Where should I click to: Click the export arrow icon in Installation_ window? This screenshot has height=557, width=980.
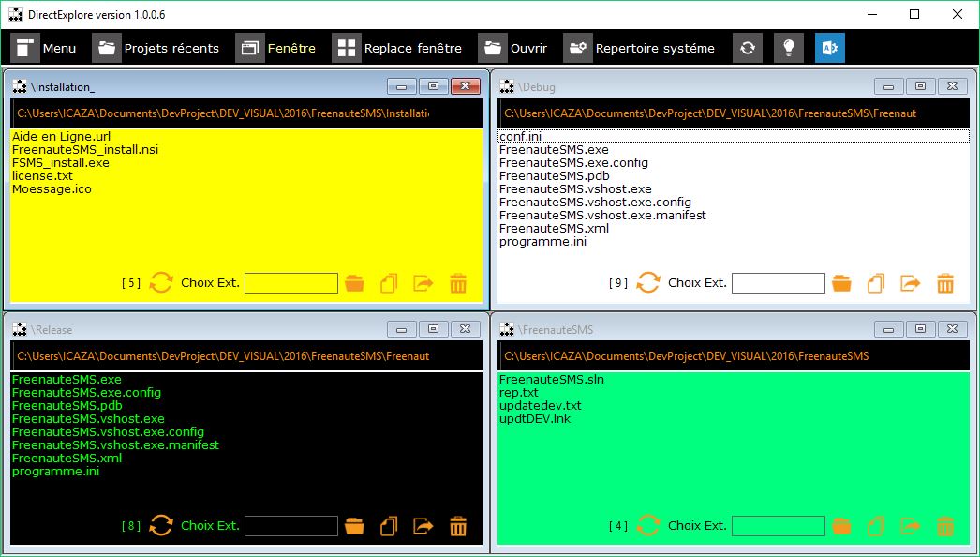point(423,283)
